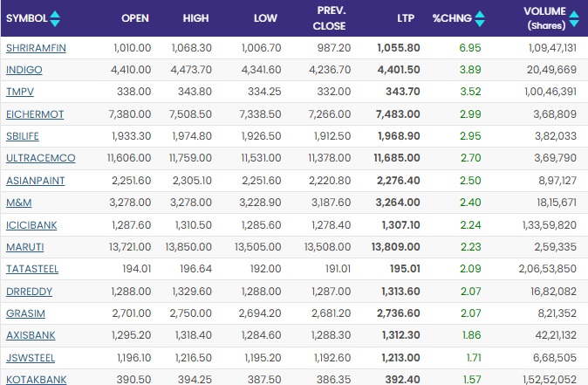588x385 pixels.
Task: Click the ULTRACEMCO stock link
Action: click(x=40, y=159)
